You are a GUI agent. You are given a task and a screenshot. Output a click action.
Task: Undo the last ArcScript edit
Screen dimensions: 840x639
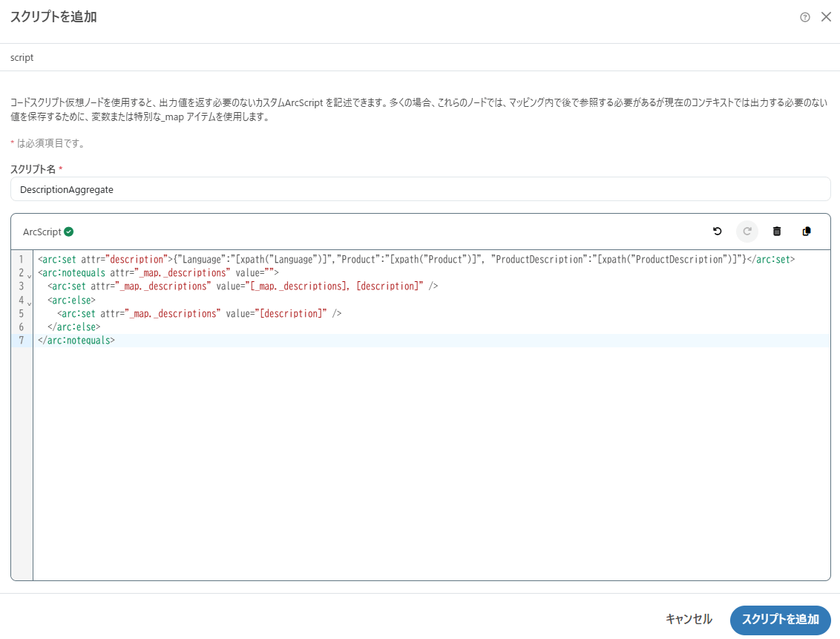coord(718,232)
